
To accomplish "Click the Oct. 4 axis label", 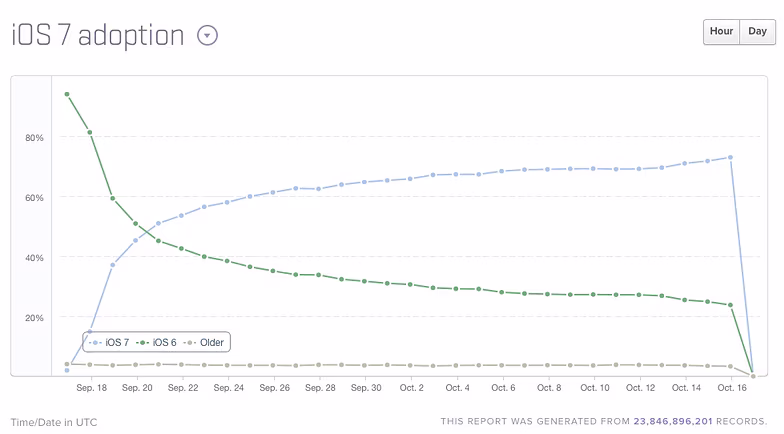I will 458,388.
